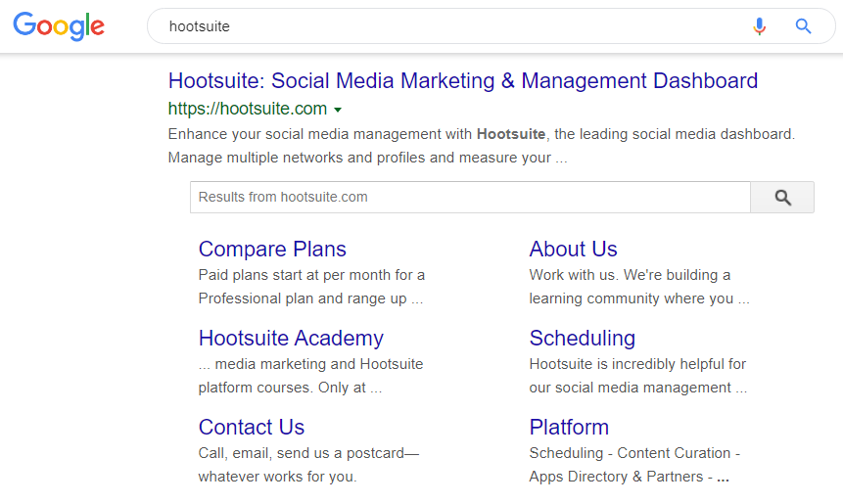The image size is (843, 504).
Task: Start voice search with microphone icon
Action: [759, 25]
